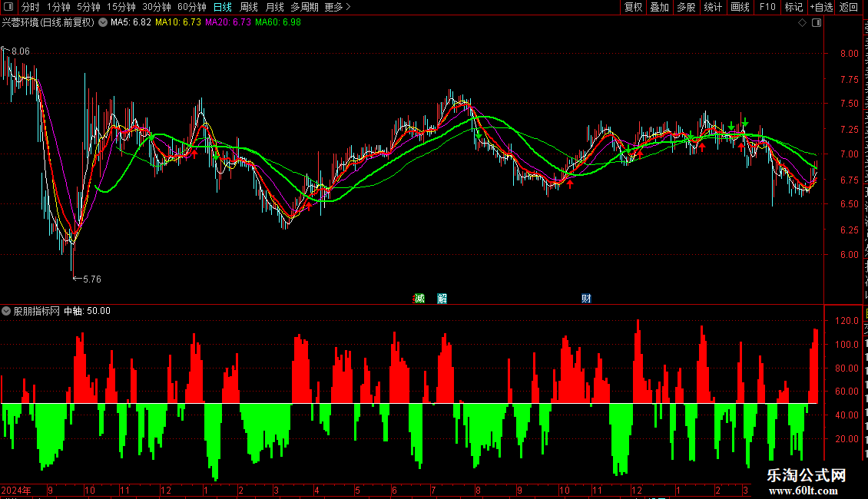Click the MA5: 6.82 label

click(131, 22)
